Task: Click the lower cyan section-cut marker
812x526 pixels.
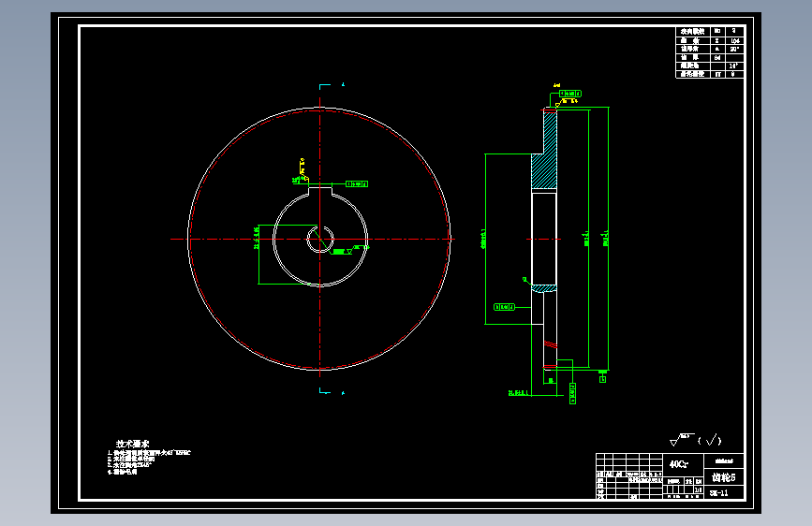Action: coord(325,391)
